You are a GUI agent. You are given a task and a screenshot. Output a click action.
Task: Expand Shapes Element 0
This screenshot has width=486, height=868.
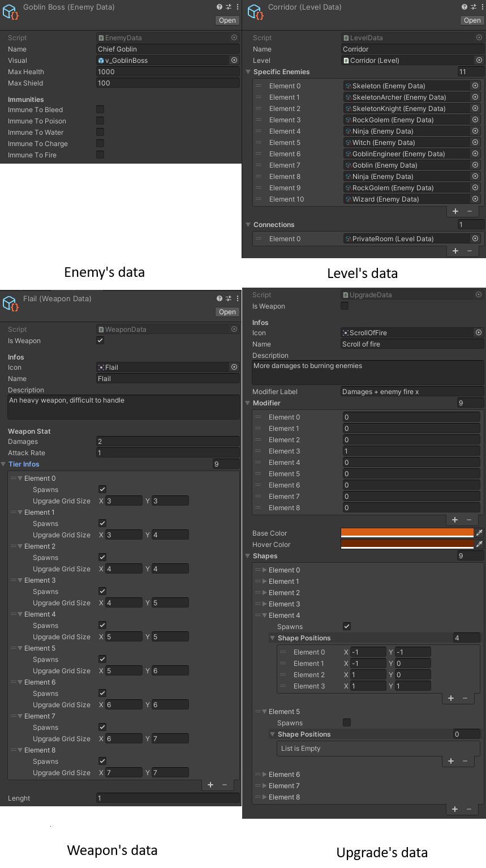264,570
